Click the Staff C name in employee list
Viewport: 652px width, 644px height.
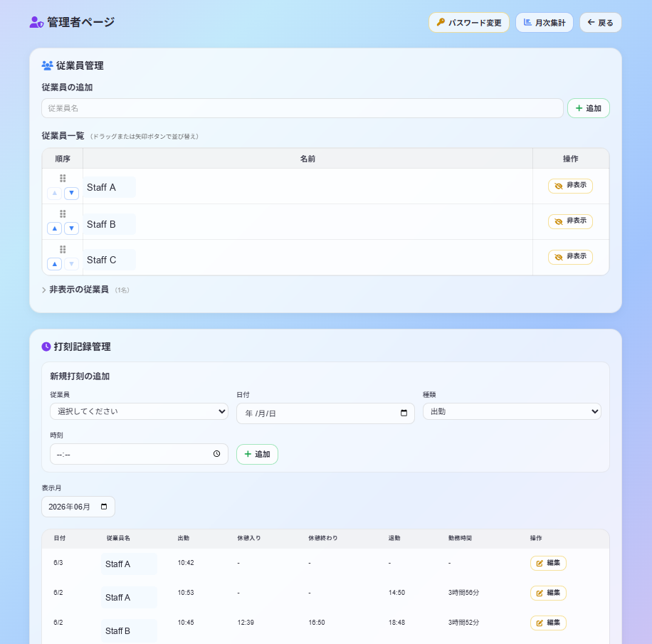pyautogui.click(x=102, y=260)
